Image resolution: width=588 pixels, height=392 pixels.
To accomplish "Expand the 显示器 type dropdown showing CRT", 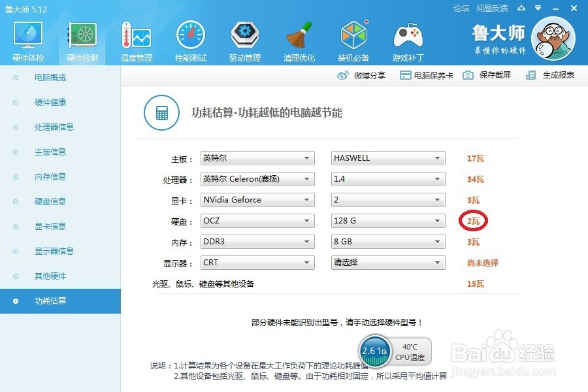I will tap(257, 263).
